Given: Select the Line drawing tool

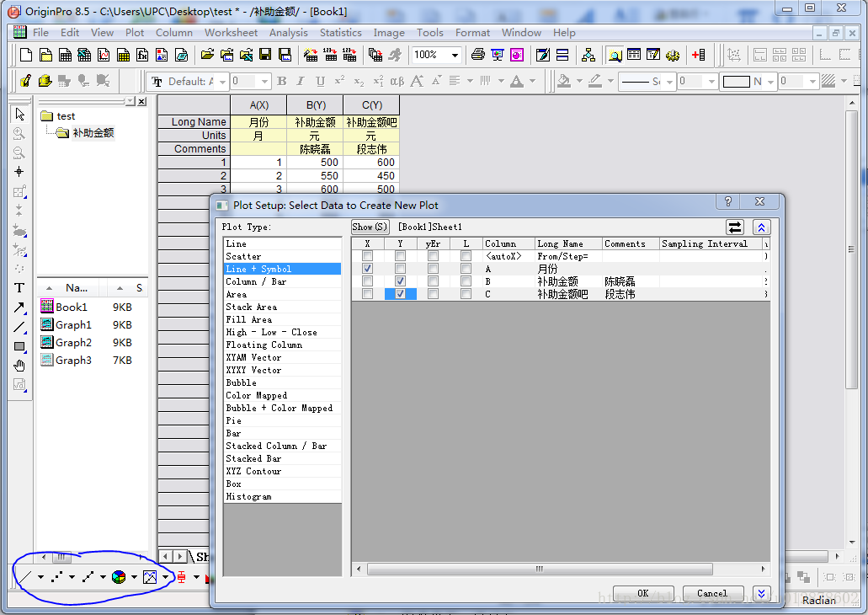Looking at the screenshot, I should 19,327.
